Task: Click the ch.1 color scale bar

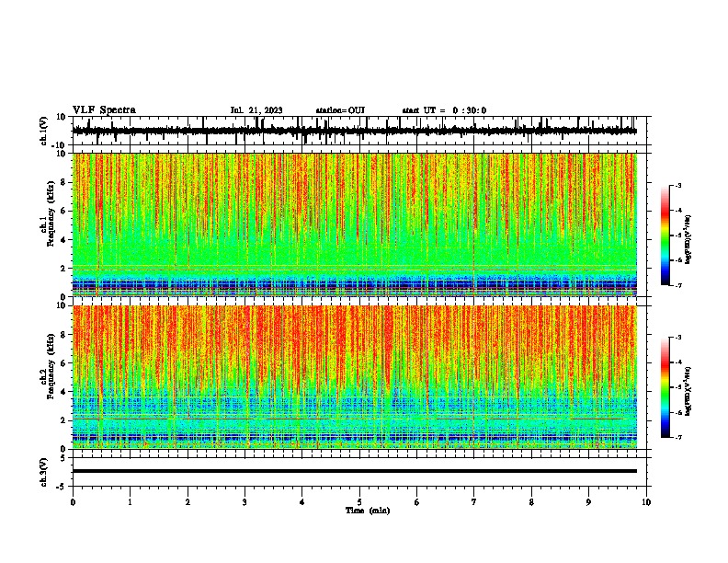Action: 665,236
